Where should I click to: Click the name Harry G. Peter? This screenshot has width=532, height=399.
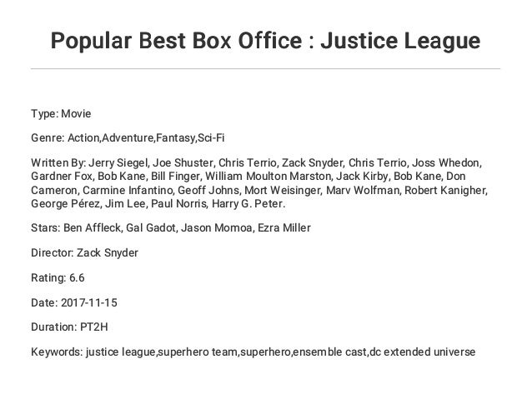pyautogui.click(x=248, y=204)
